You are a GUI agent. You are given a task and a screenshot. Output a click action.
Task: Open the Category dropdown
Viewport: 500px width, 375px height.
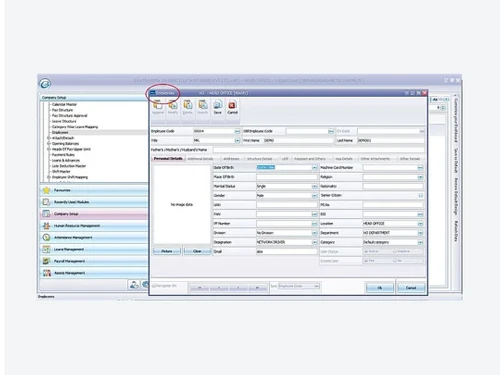(x=420, y=242)
